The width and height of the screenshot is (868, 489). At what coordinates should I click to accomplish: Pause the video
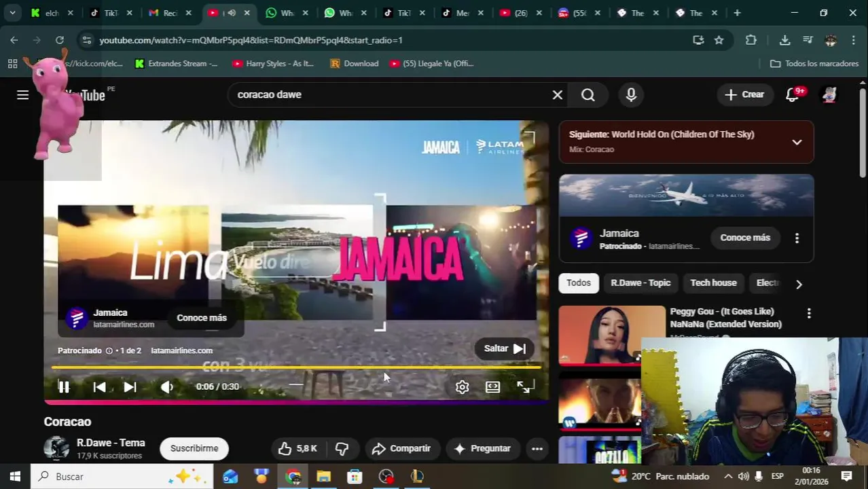(x=63, y=386)
